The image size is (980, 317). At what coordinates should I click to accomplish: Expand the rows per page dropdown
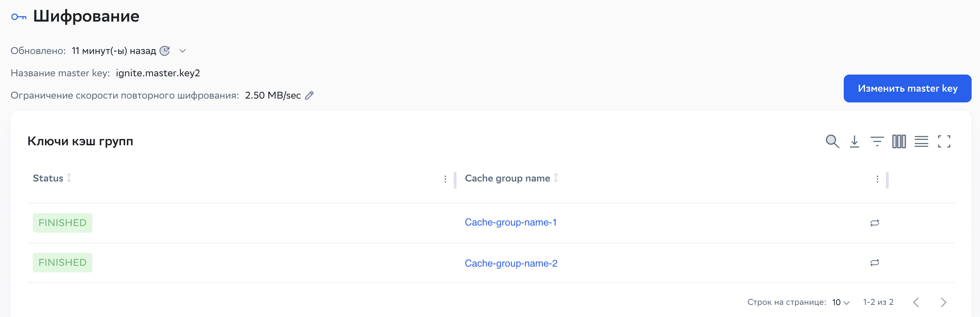pyautogui.click(x=841, y=302)
